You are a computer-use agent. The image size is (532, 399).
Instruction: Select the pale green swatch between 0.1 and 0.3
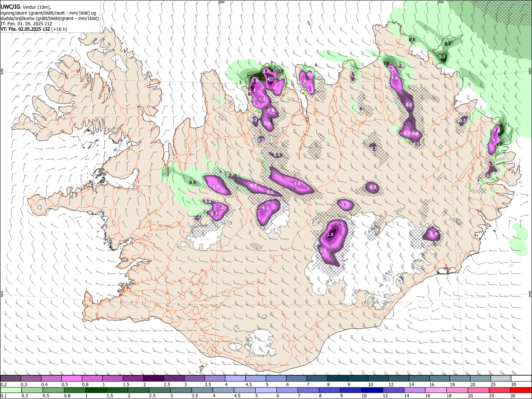pyautogui.click(x=11, y=390)
